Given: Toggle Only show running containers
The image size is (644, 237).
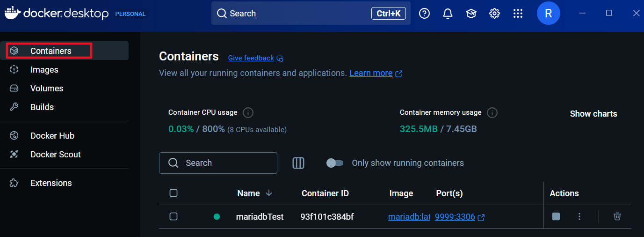Looking at the screenshot, I should coord(335,163).
